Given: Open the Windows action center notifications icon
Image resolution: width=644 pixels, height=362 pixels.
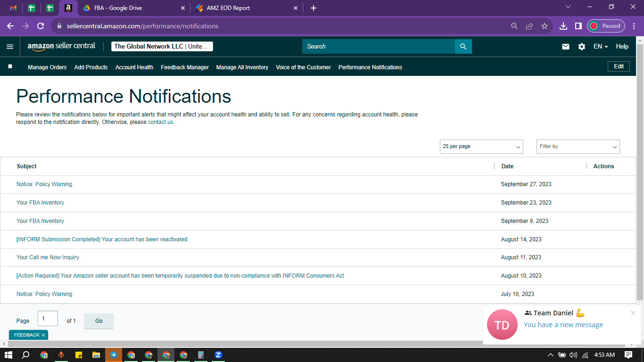Looking at the screenshot, I should 628,355.
